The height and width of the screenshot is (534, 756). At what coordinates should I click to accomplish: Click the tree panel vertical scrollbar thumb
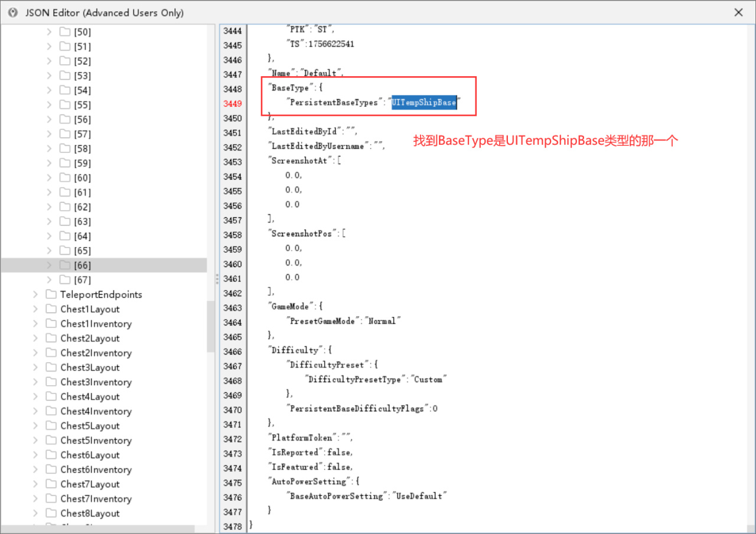210,326
